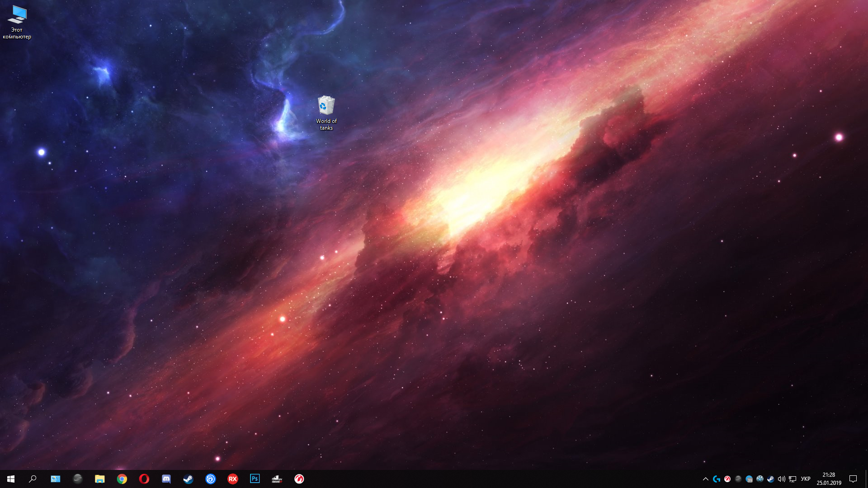The width and height of the screenshot is (868, 488).
Task: Open Discord from the taskbar
Action: point(166,479)
